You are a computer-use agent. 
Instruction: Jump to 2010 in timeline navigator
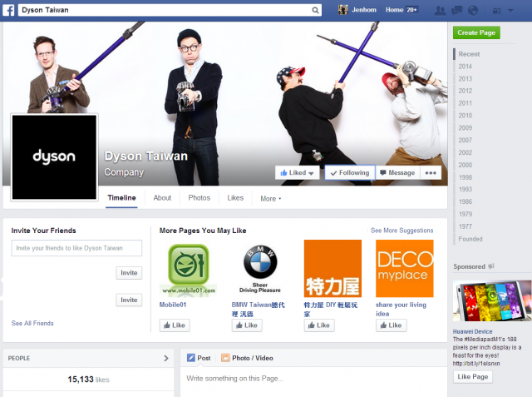[465, 116]
